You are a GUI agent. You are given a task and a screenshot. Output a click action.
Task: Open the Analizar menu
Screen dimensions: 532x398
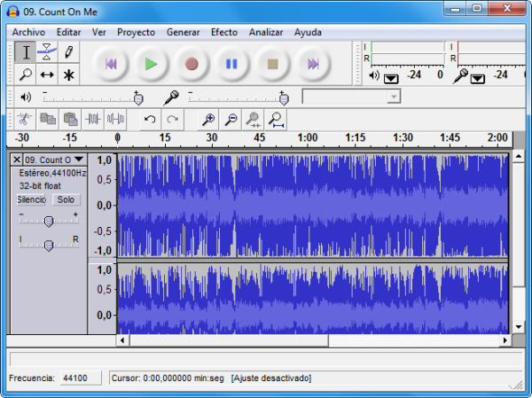point(266,32)
